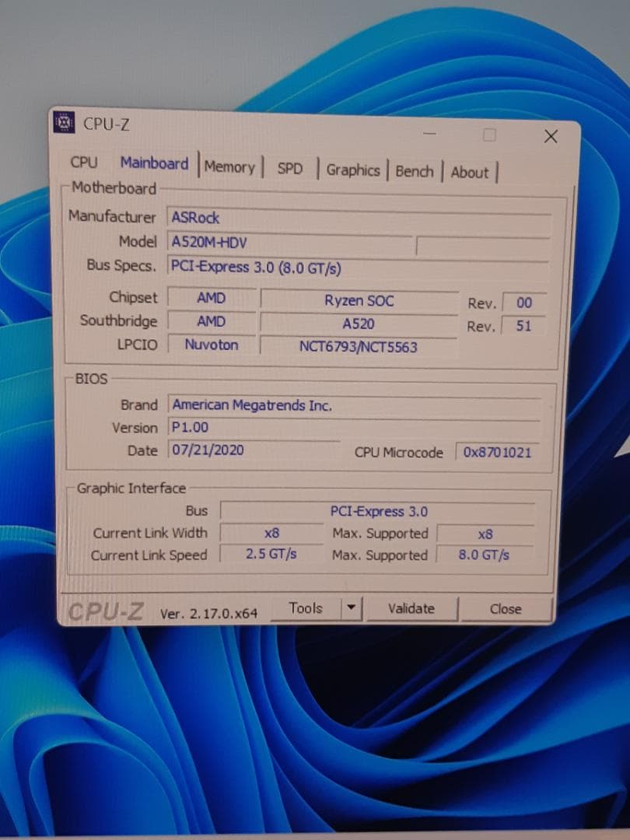Open the Memory tab

(230, 166)
